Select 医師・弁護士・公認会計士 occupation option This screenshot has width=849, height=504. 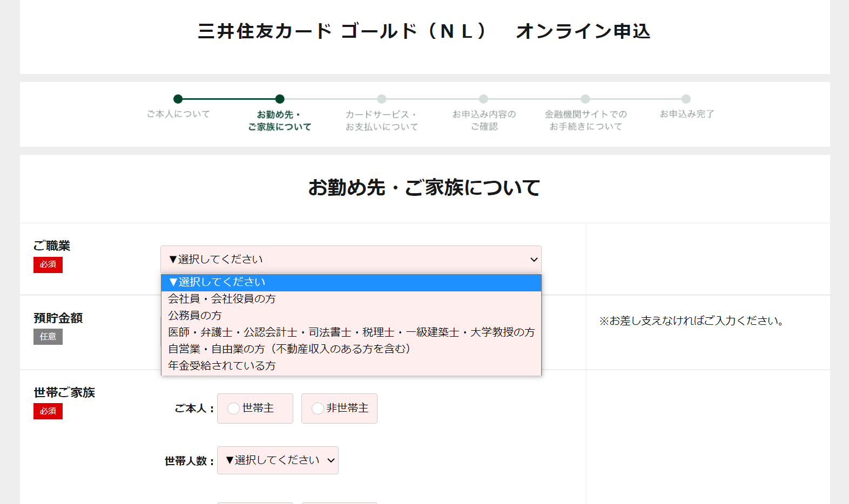[x=351, y=332]
